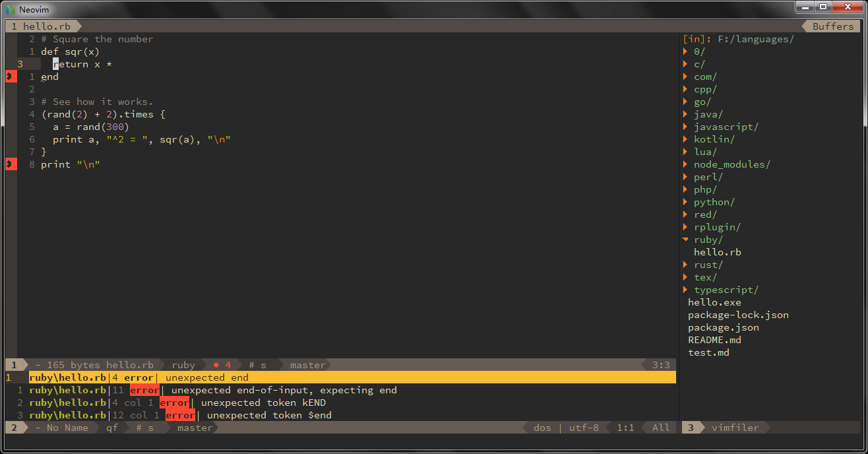Click the 1:1 position in quickfix statusline
Image resolution: width=868 pixels, height=454 pixels.
[x=625, y=428]
